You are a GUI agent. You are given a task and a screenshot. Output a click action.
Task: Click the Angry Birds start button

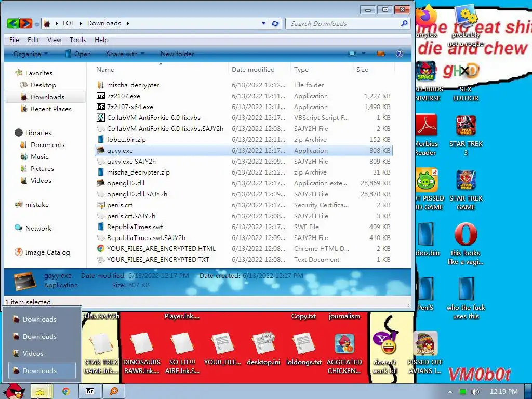click(14, 391)
